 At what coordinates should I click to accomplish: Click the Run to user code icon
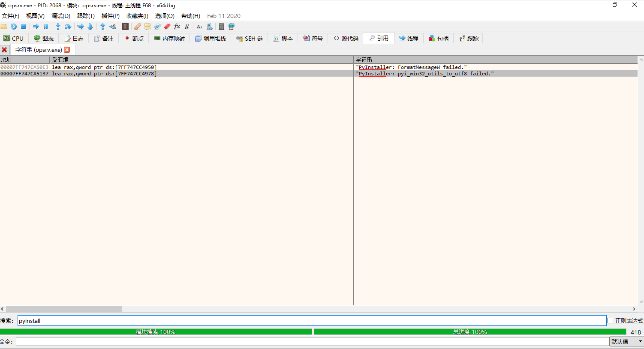[113, 27]
